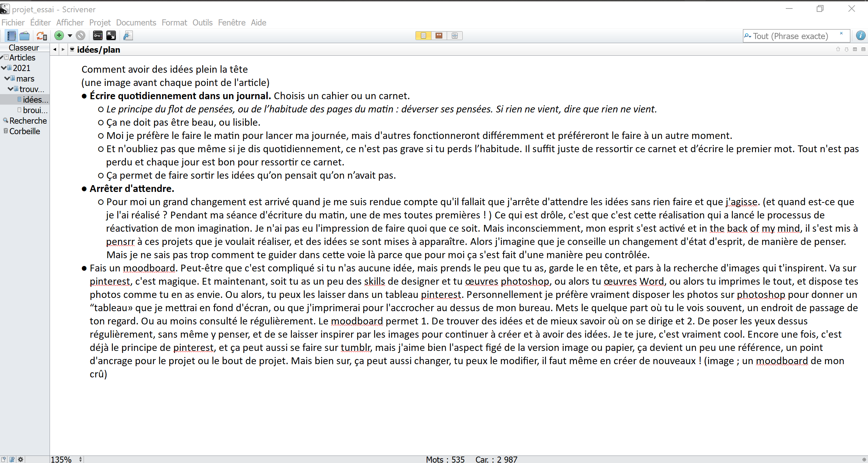Go back with editor history arrow
Screen dimensions: 868x463
(55, 50)
